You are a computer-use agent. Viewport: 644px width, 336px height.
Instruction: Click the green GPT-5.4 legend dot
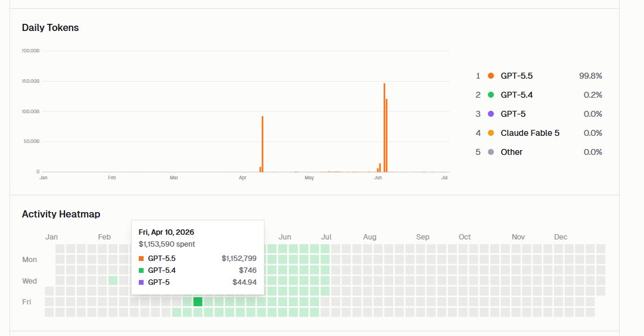click(491, 95)
